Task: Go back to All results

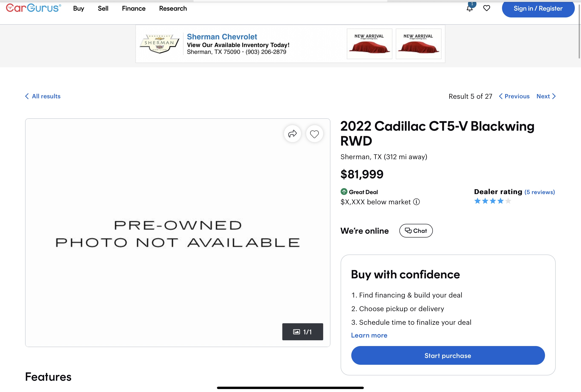Action: 43,96
